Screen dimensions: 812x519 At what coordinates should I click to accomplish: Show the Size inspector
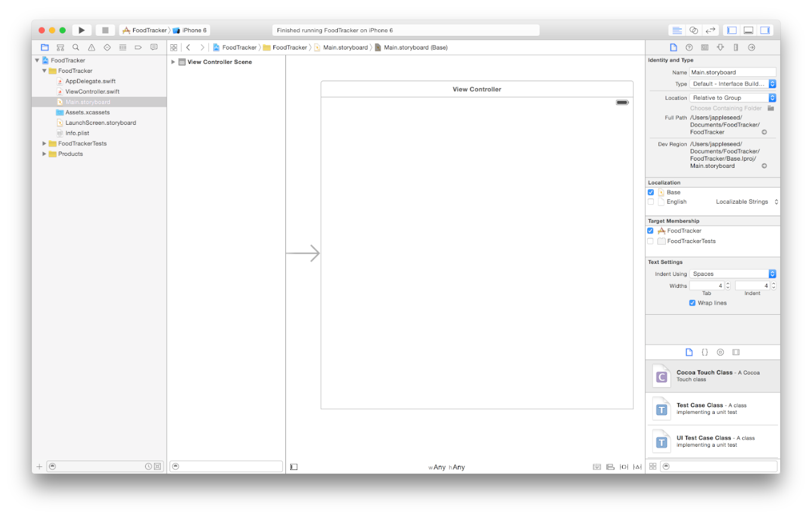736,47
